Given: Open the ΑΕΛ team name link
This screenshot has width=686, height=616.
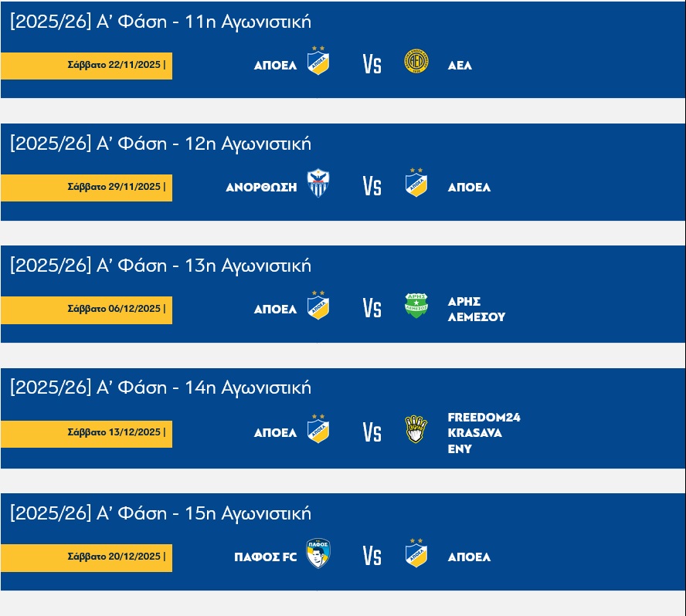Looking at the screenshot, I should point(460,66).
